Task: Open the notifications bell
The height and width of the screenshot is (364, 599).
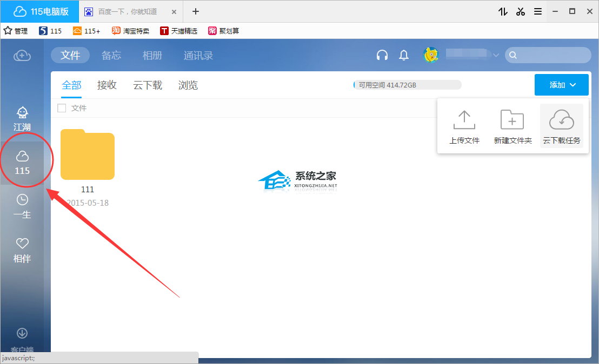Action: click(404, 56)
